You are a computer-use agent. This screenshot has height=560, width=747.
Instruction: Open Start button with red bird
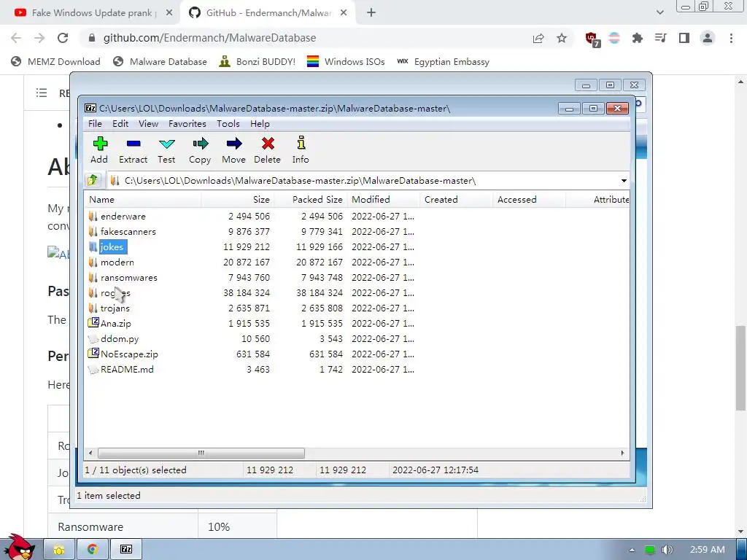pyautogui.click(x=18, y=548)
